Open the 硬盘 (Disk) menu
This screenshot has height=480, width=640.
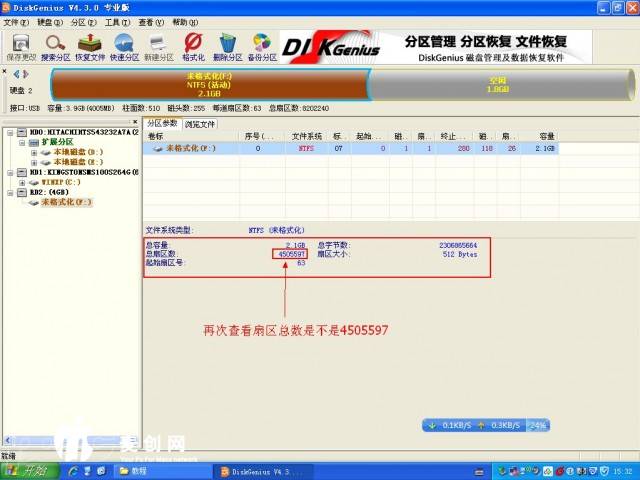tap(47, 21)
